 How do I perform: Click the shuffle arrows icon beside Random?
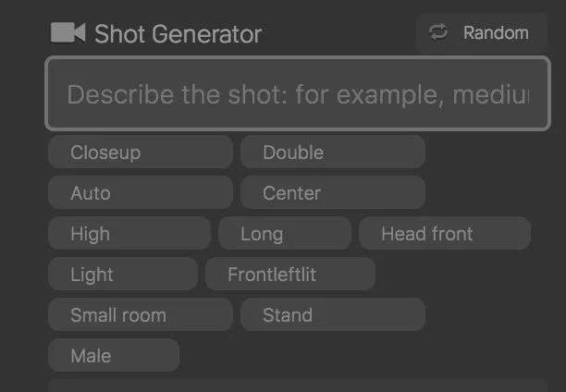pyautogui.click(x=438, y=32)
